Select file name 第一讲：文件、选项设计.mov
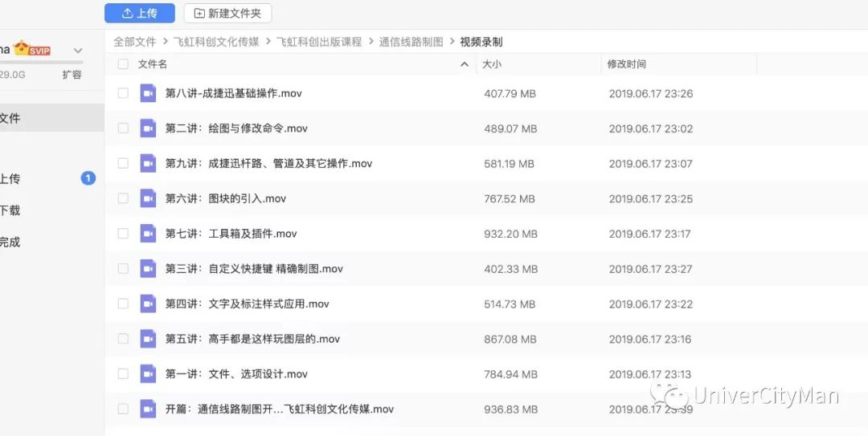Image resolution: width=868 pixels, height=436 pixels. 236,374
